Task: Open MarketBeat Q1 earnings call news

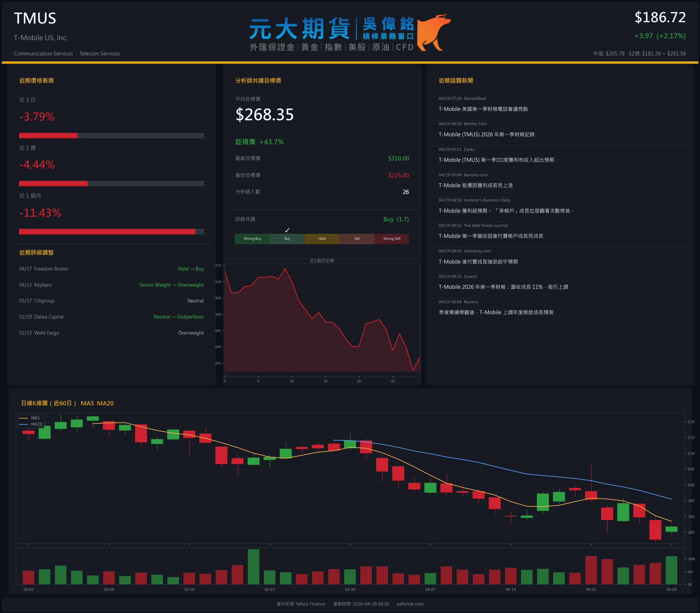Action: pyautogui.click(x=483, y=109)
